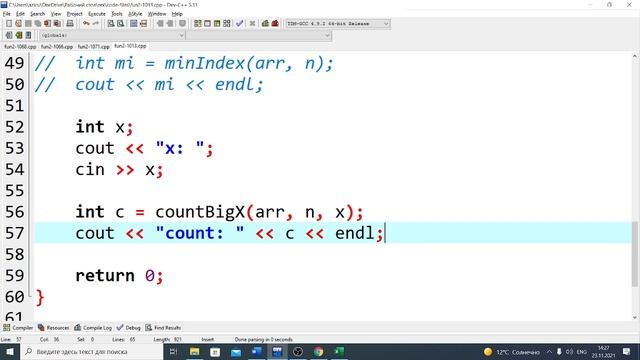Click the Redo toolbar icon
Image resolution: width=640 pixels, height=360 pixels.
[96, 24]
